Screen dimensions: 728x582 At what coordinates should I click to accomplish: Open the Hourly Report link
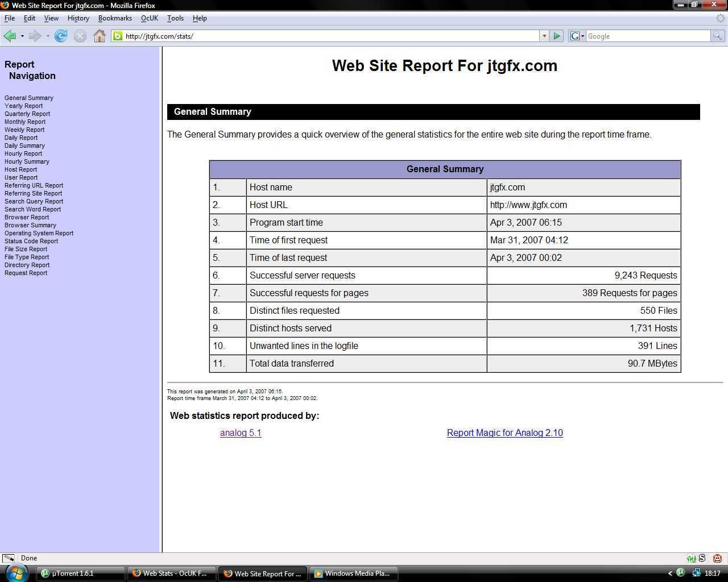pyautogui.click(x=23, y=153)
